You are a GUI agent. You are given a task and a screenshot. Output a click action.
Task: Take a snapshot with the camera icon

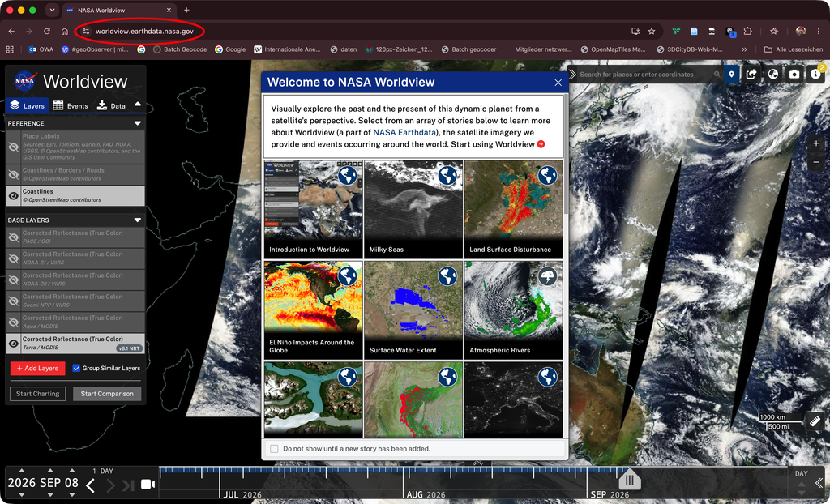pos(794,74)
